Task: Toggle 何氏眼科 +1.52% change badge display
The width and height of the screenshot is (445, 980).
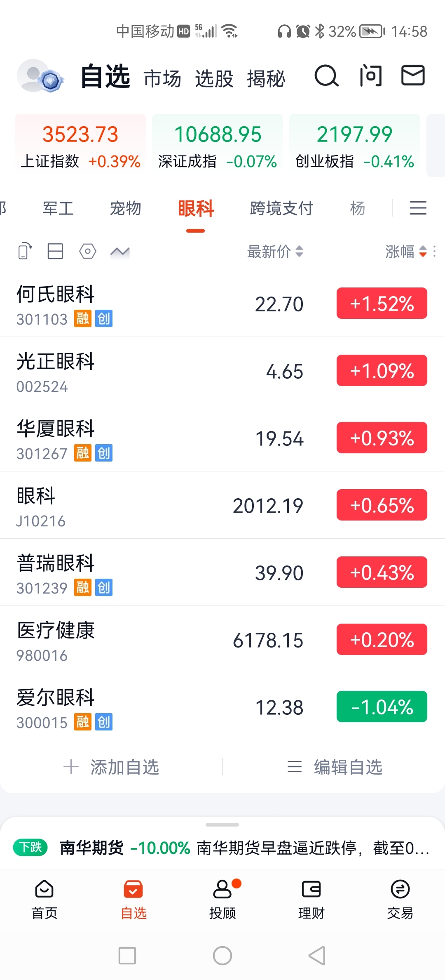Action: 382,303
